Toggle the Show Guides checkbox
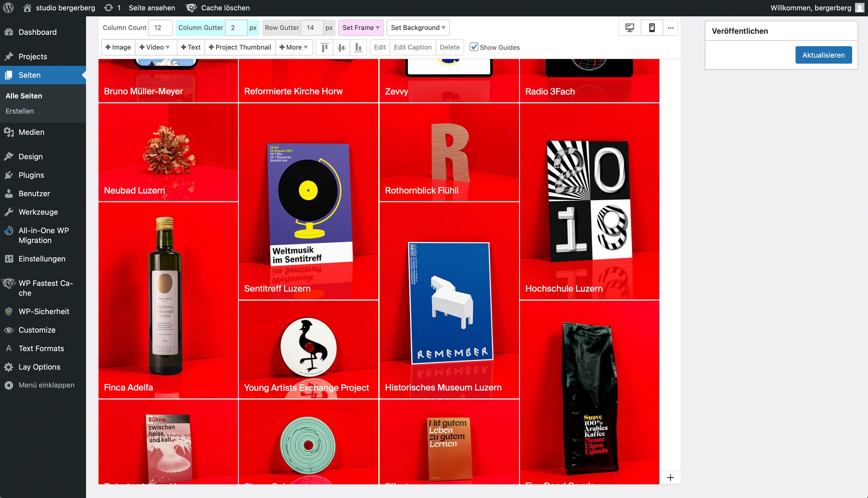 (x=474, y=47)
